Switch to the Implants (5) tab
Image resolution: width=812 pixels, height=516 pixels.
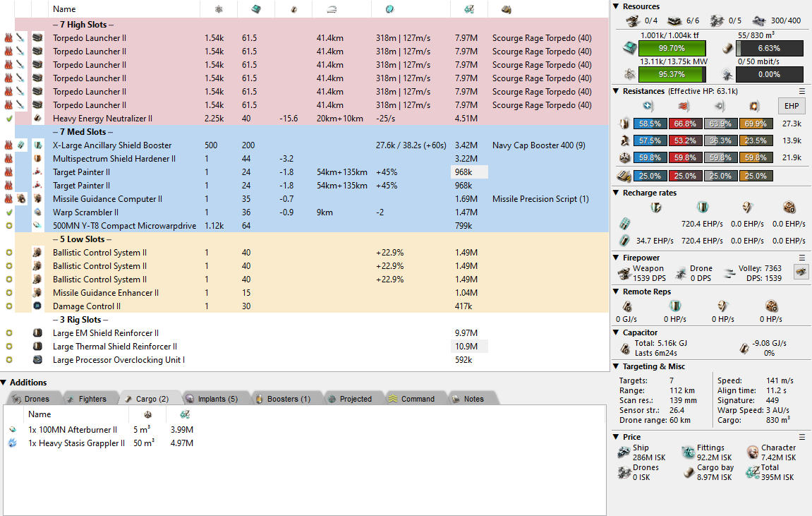[x=212, y=399]
